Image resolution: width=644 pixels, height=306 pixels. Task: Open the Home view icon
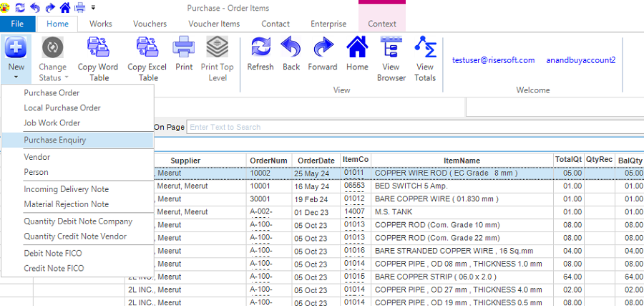357,48
